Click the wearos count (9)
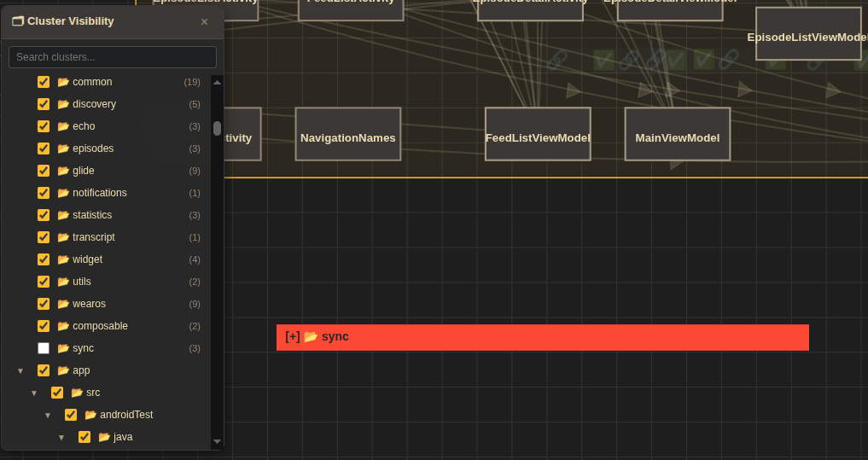The width and height of the screenshot is (868, 460). pos(195,304)
